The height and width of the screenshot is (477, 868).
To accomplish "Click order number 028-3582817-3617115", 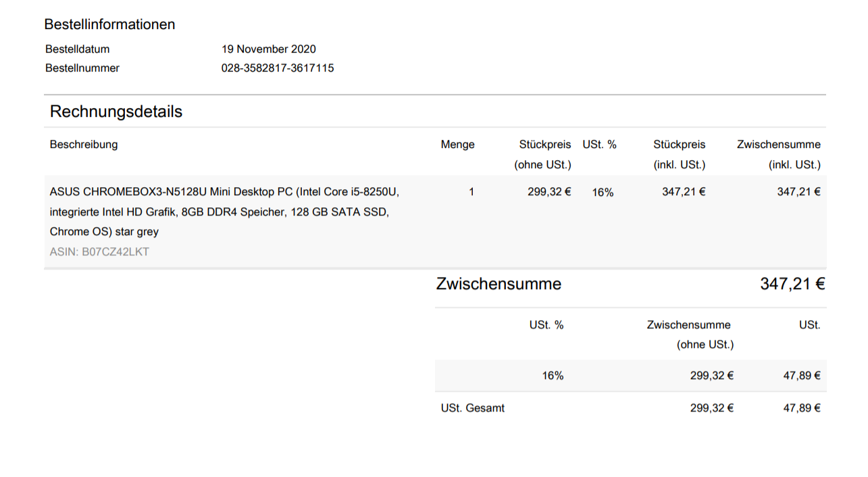I will coord(278,68).
